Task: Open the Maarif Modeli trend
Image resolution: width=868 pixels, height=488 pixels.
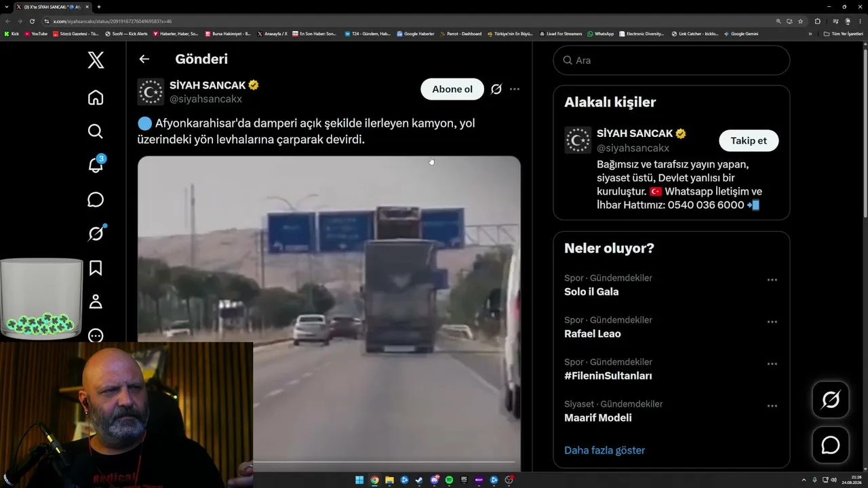Action: coord(598,418)
